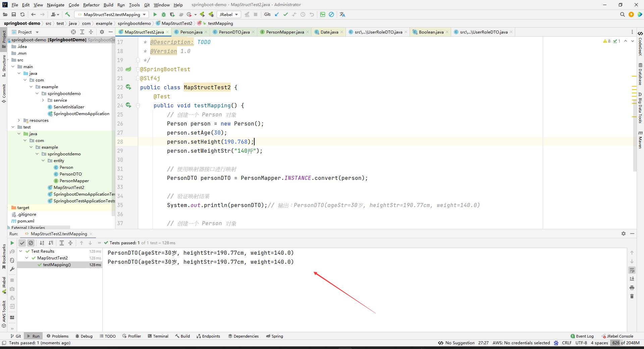Open the Dependencies tool window
The width and height of the screenshot is (644, 349).
[244, 336]
